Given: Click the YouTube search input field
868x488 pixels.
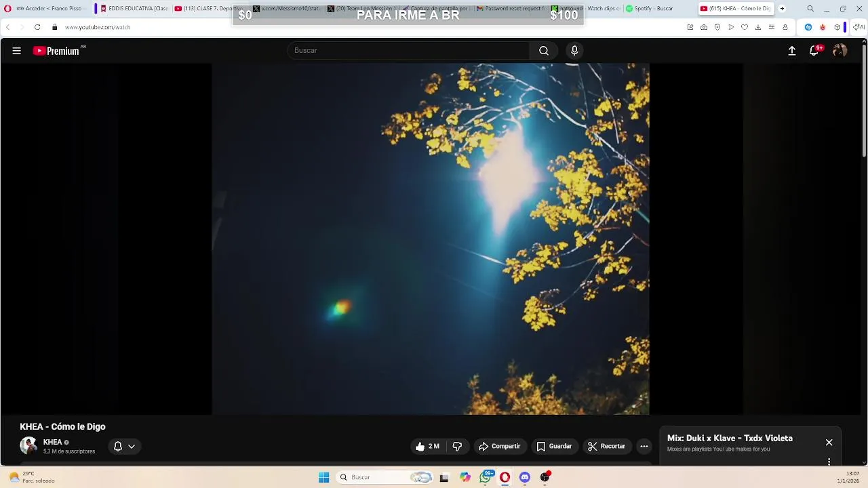Looking at the screenshot, I should (408, 51).
